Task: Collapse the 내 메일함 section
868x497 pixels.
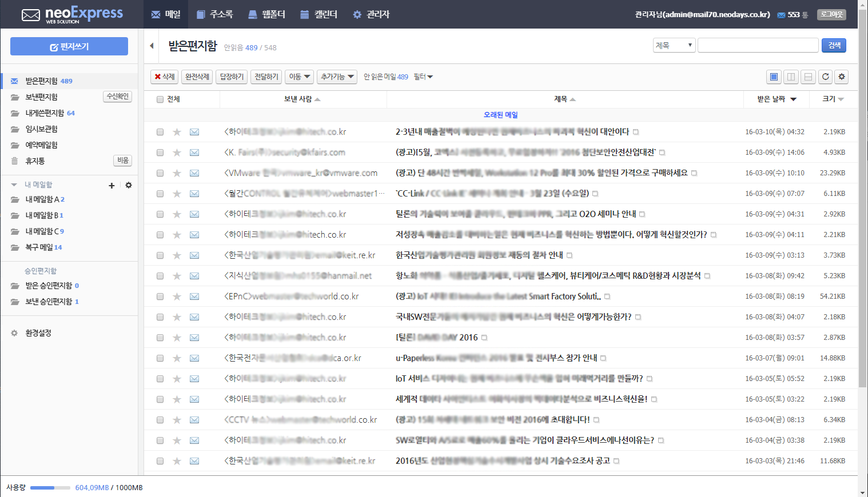Action: point(14,185)
